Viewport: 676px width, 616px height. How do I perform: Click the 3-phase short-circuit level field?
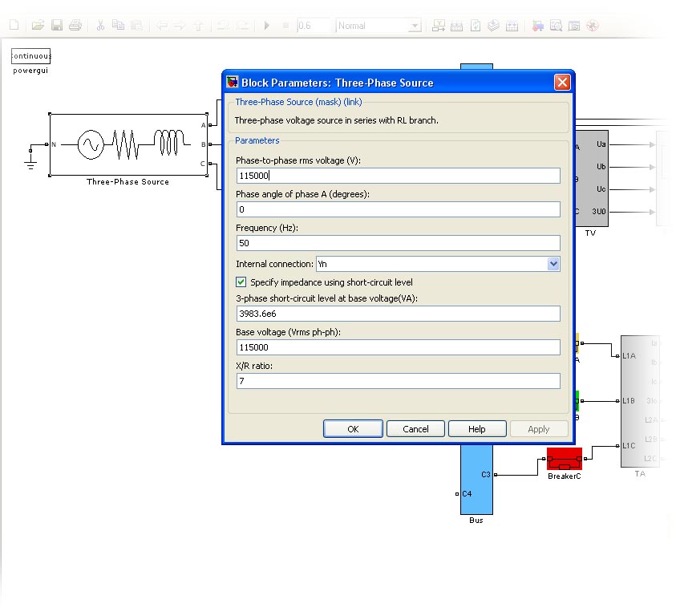pos(399,314)
